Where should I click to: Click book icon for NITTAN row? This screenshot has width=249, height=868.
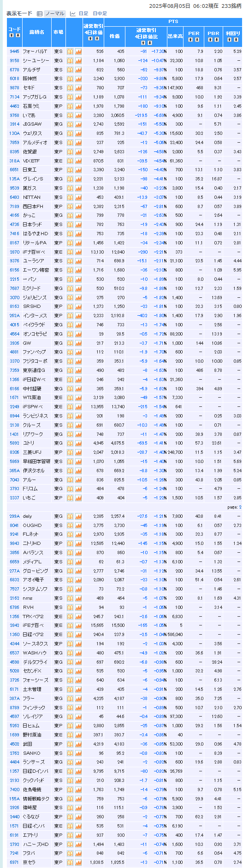[70, 197]
